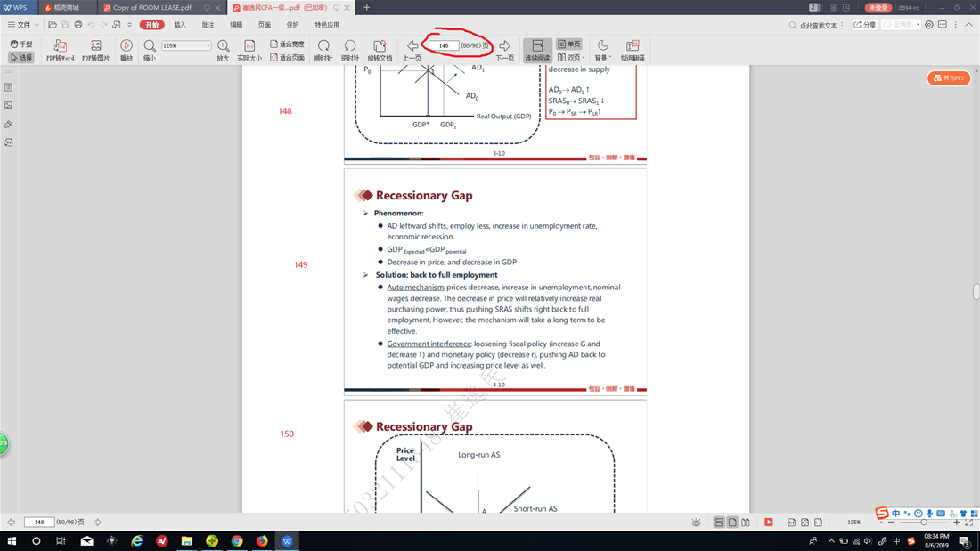Screen dimensions: 980x551
Task: Click the orange 转为PPT button
Action: tap(949, 78)
